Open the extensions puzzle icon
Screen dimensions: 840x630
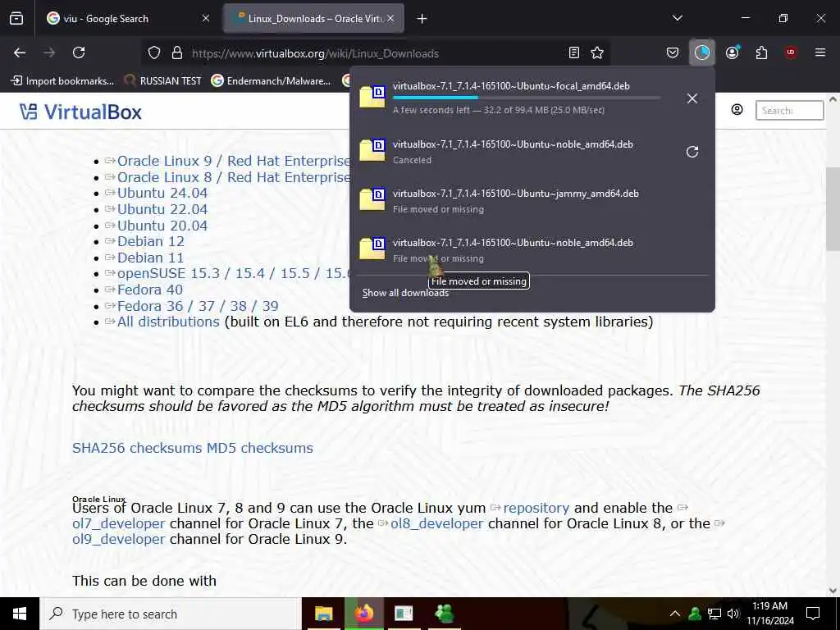pyautogui.click(x=761, y=52)
